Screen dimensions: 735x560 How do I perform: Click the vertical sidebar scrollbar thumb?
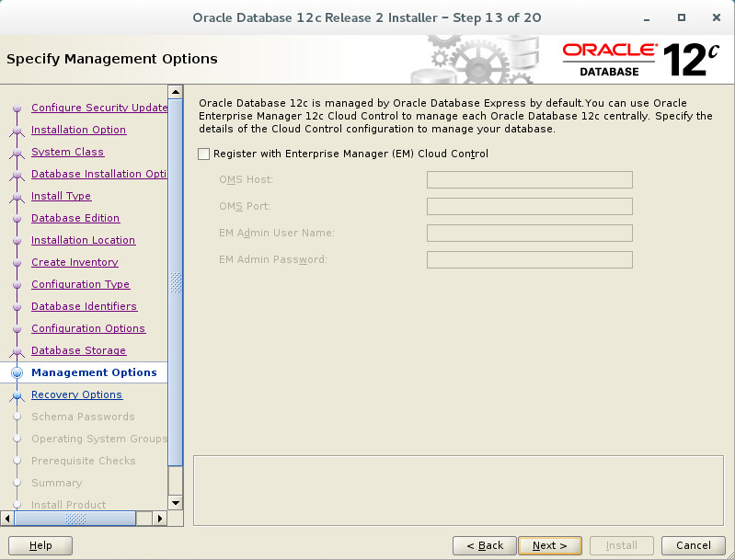coord(176,282)
